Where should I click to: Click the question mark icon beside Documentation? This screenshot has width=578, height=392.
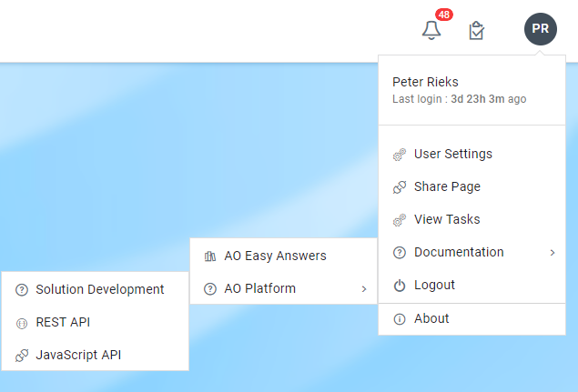tap(399, 253)
